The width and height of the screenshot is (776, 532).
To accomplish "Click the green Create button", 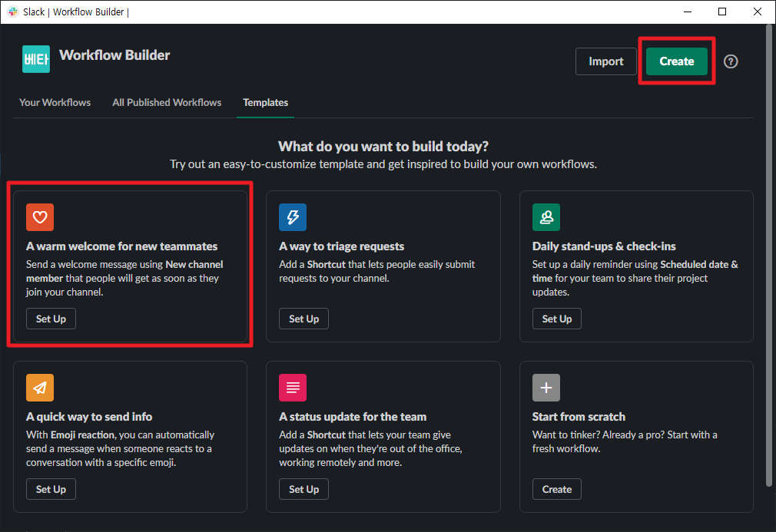I will [677, 61].
